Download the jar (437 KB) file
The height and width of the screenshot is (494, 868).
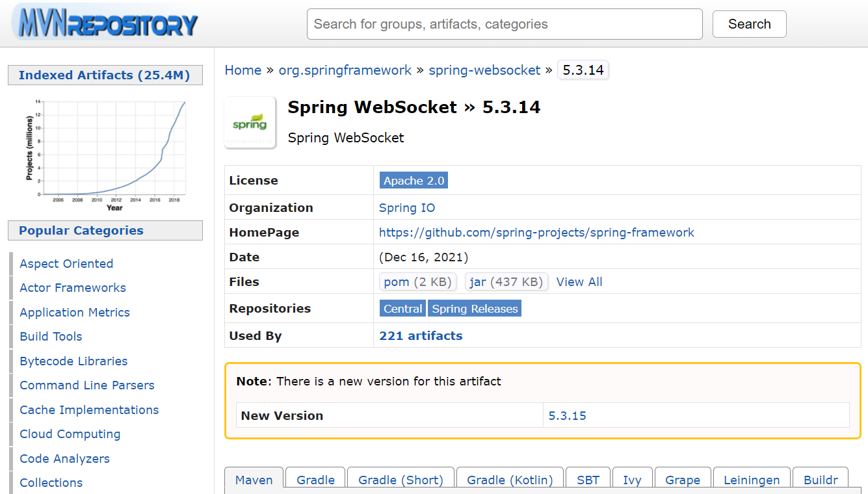[x=506, y=282]
